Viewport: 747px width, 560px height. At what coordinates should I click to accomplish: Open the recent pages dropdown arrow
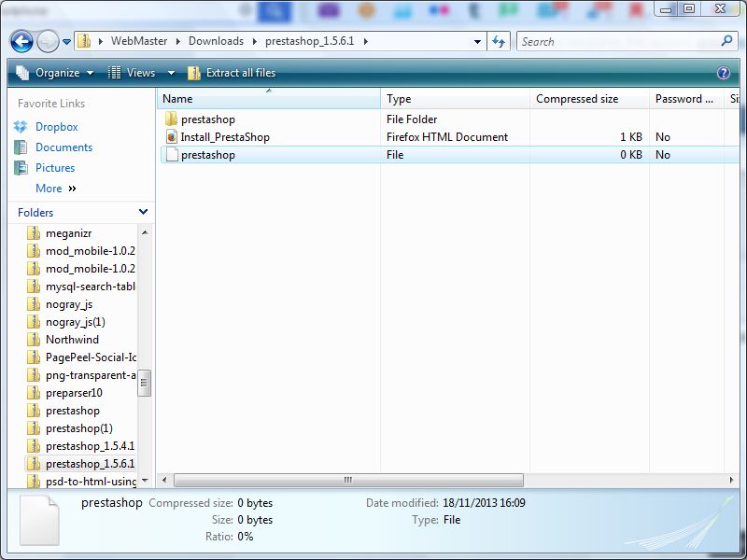[x=66, y=42]
